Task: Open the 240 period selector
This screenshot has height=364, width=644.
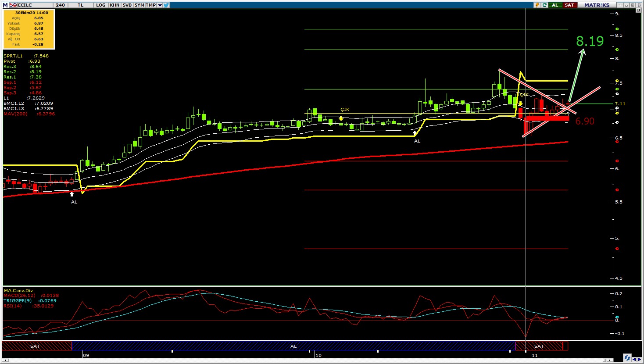Action: point(61,5)
